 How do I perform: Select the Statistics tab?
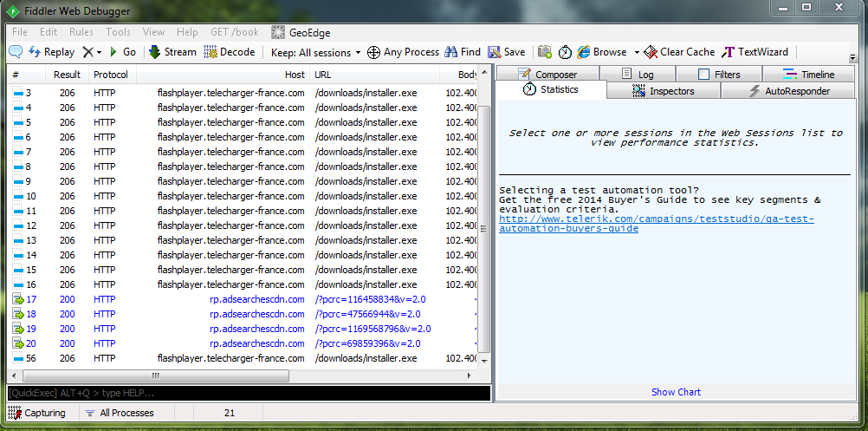click(550, 89)
